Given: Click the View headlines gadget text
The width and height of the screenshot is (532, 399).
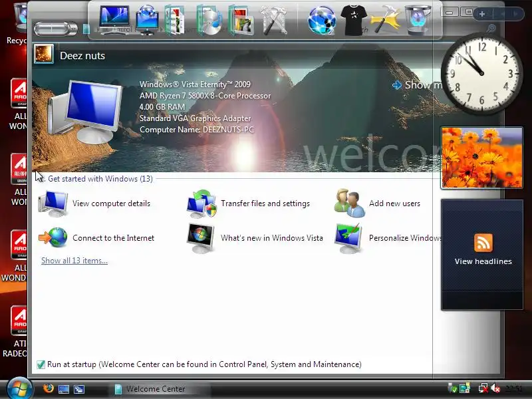Looking at the screenshot, I should [x=483, y=261].
